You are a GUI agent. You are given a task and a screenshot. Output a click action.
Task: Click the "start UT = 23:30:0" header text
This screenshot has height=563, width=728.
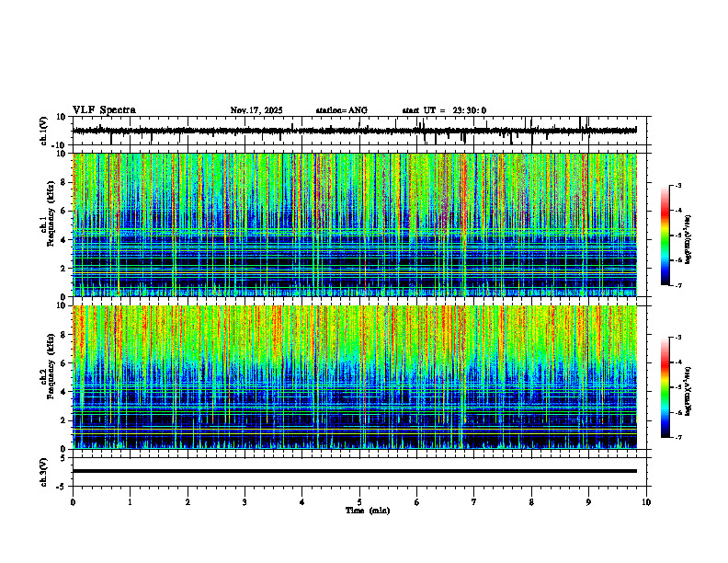(444, 110)
